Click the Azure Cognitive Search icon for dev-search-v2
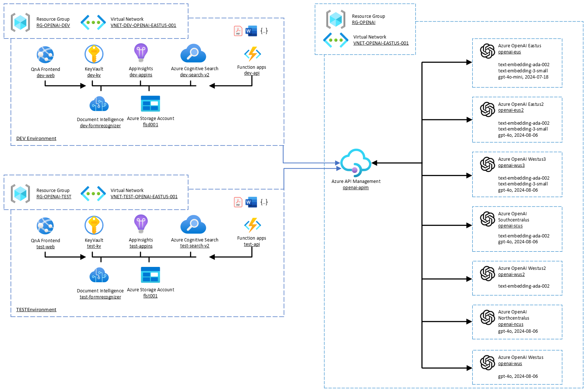The image size is (587, 392). 193,53
